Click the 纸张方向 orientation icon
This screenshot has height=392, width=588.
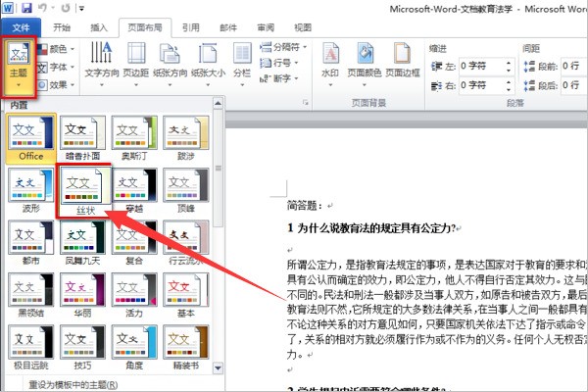tap(171, 57)
